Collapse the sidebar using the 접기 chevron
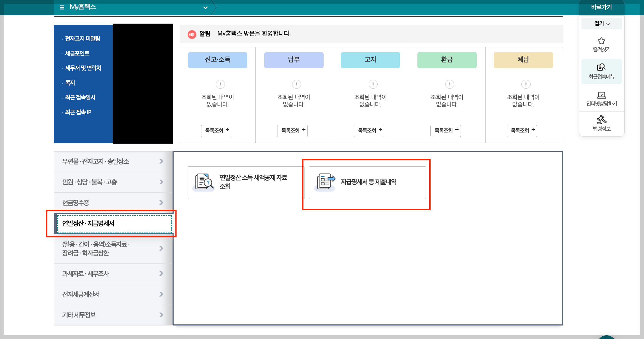 601,24
